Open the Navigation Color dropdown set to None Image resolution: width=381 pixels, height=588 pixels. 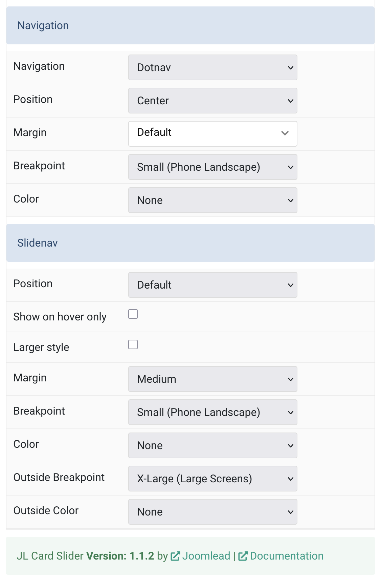(x=212, y=200)
